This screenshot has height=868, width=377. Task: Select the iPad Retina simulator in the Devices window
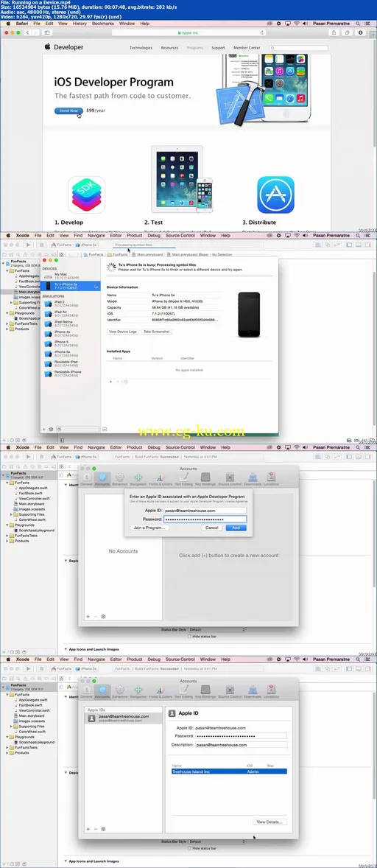[69, 323]
